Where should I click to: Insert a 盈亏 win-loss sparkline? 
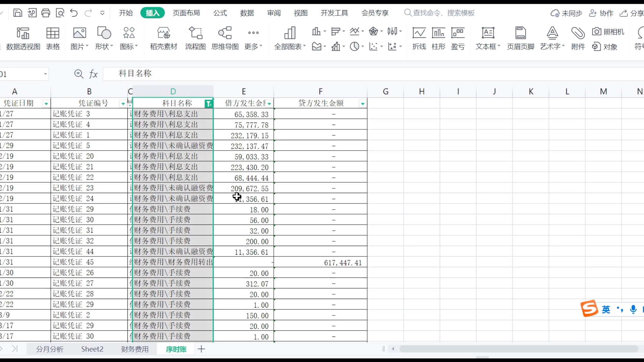(458, 38)
